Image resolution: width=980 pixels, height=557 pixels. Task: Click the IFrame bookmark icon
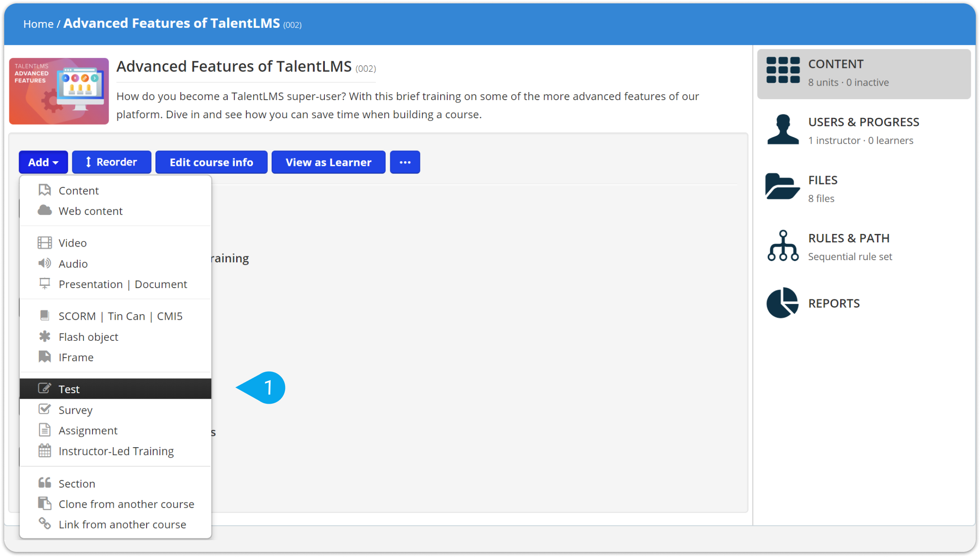coord(44,357)
